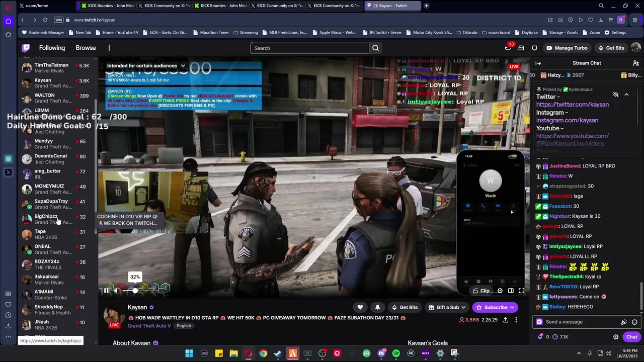Enter fullscreen video mode
The image size is (644, 362).
pyautogui.click(x=522, y=291)
